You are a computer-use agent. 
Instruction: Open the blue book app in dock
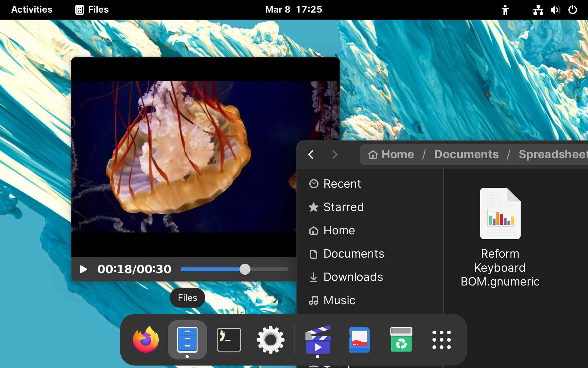(x=359, y=339)
